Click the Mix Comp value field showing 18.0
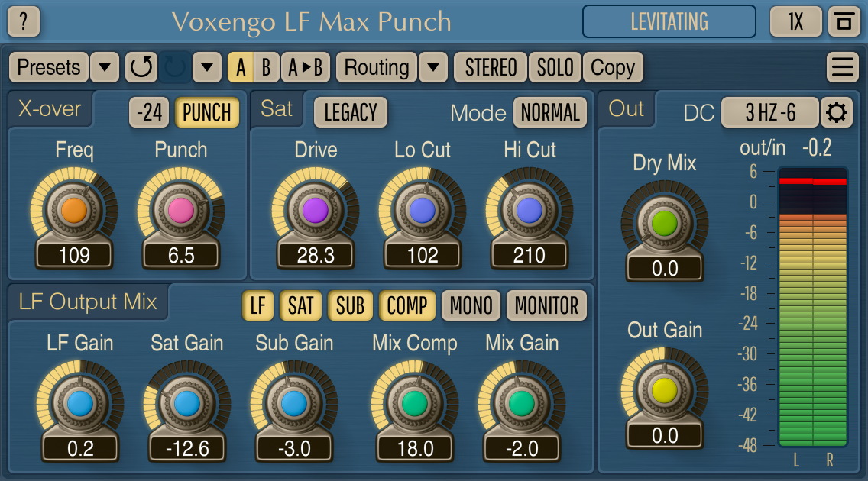Viewport: 868px width, 481px height. [x=415, y=448]
